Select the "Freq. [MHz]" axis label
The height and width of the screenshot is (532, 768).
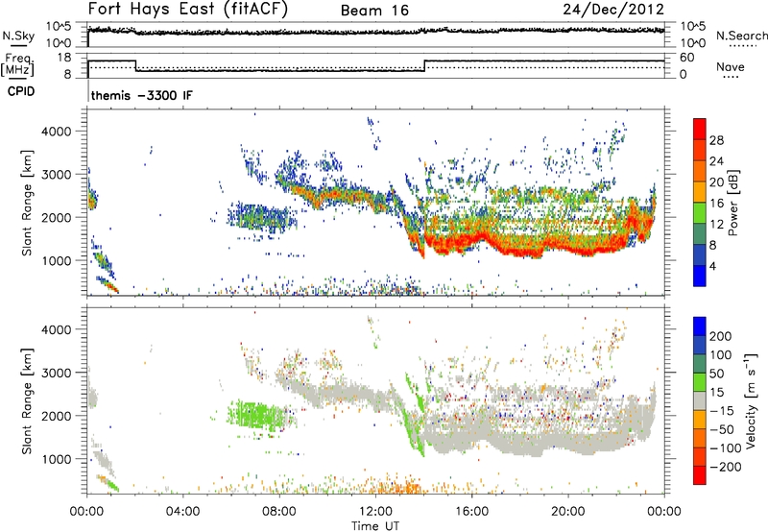[17, 64]
